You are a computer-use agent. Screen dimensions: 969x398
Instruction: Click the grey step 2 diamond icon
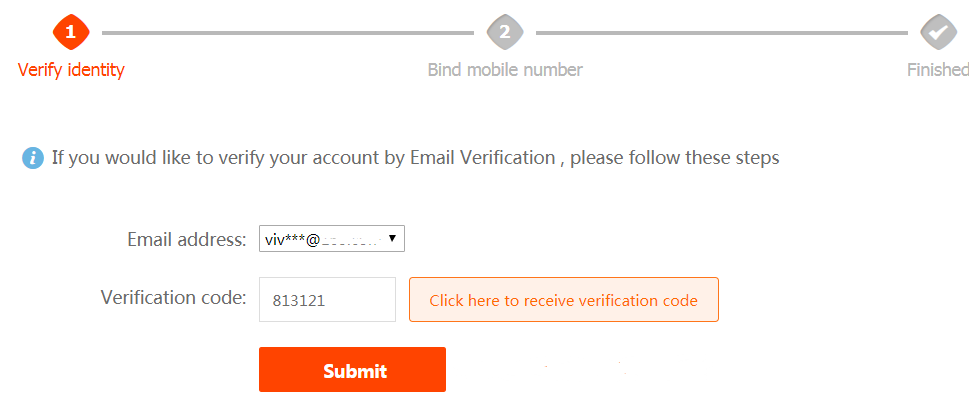(505, 32)
